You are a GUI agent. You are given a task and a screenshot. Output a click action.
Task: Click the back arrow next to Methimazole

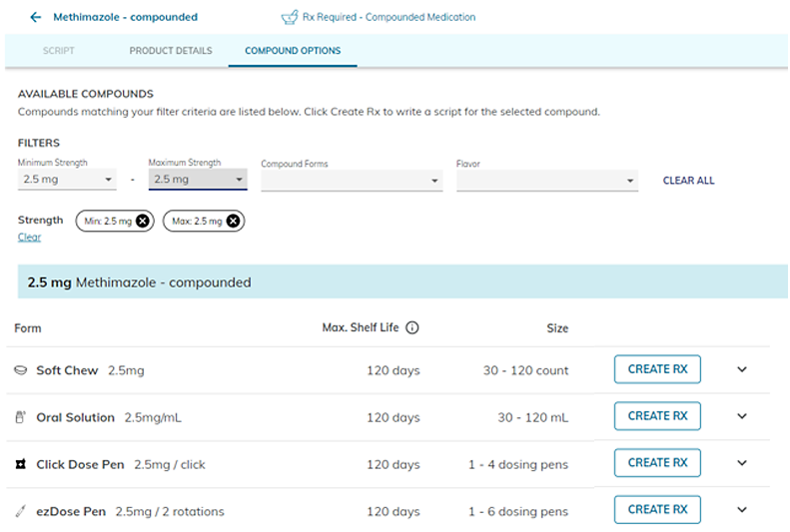[x=37, y=17]
